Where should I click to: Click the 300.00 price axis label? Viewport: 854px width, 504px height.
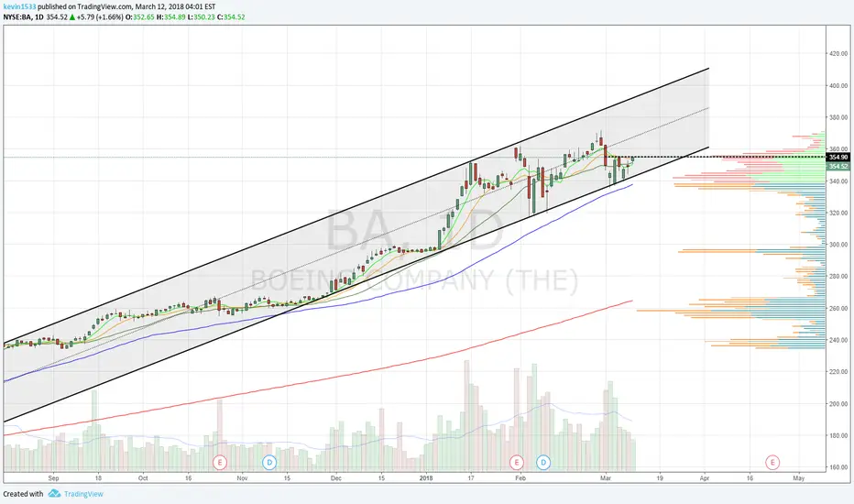(x=838, y=245)
